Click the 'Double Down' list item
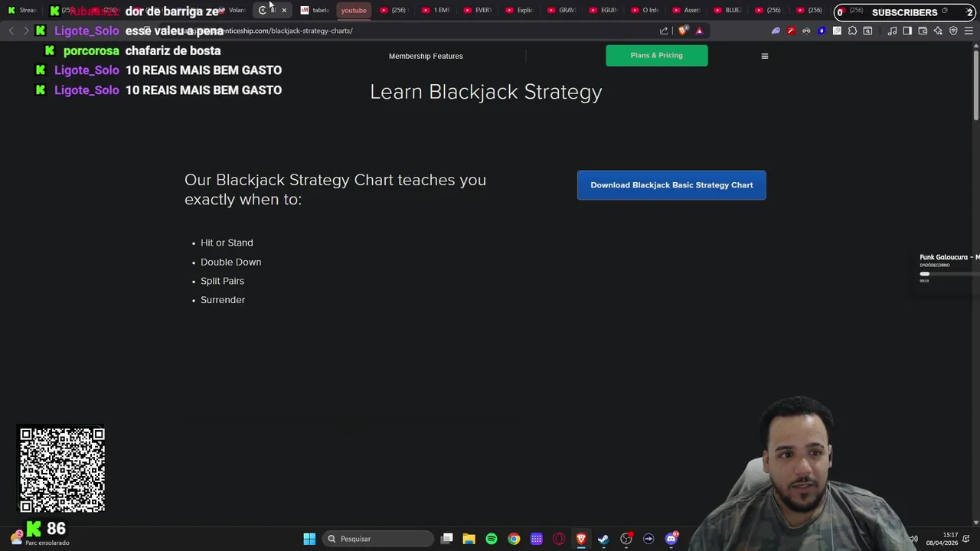Viewport: 980px width, 551px height. coord(230,262)
